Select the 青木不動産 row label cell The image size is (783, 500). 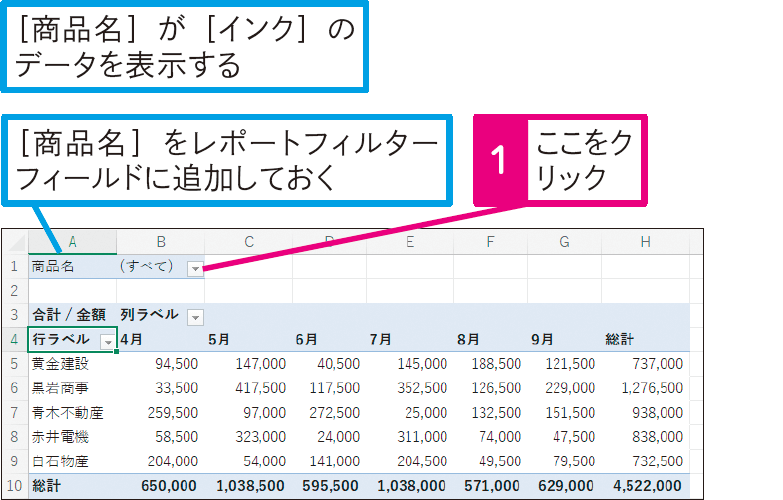point(66,413)
